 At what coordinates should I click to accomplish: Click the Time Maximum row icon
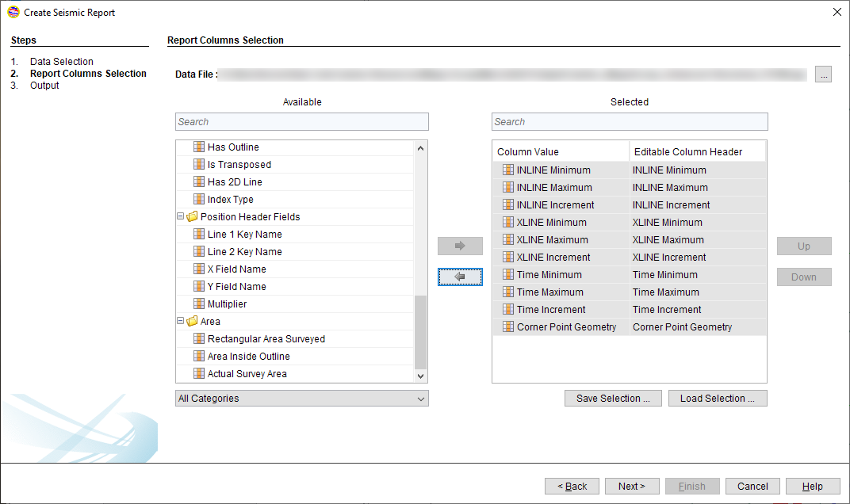[x=508, y=292]
